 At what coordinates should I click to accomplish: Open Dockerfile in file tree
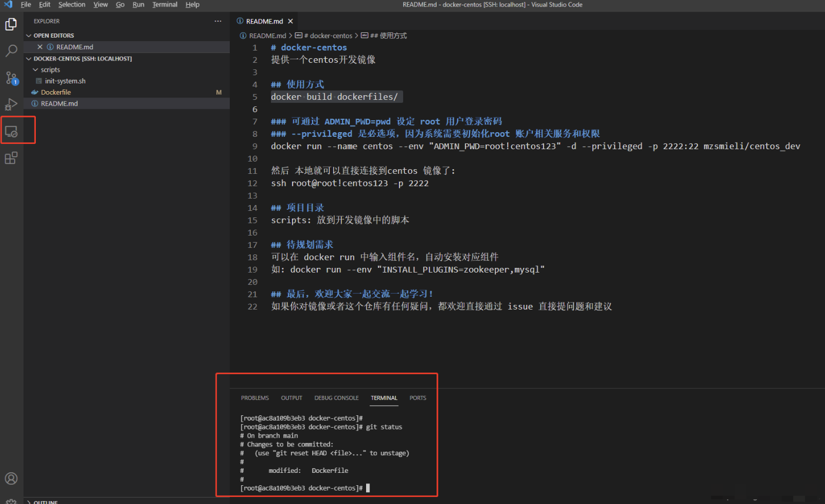point(56,92)
